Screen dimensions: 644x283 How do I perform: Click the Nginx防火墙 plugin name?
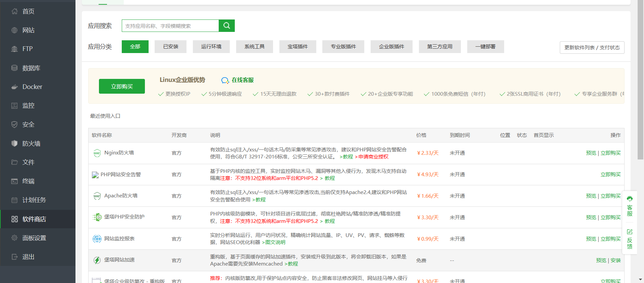pos(119,153)
